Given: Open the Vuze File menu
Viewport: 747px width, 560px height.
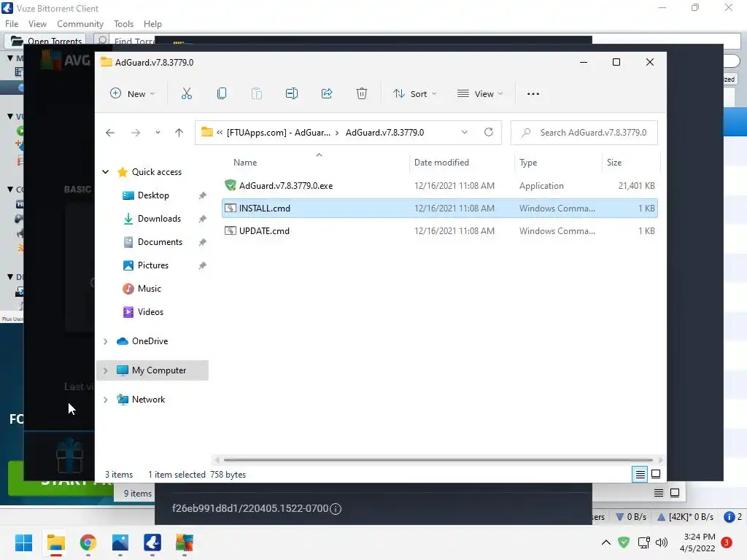Looking at the screenshot, I should tap(12, 24).
